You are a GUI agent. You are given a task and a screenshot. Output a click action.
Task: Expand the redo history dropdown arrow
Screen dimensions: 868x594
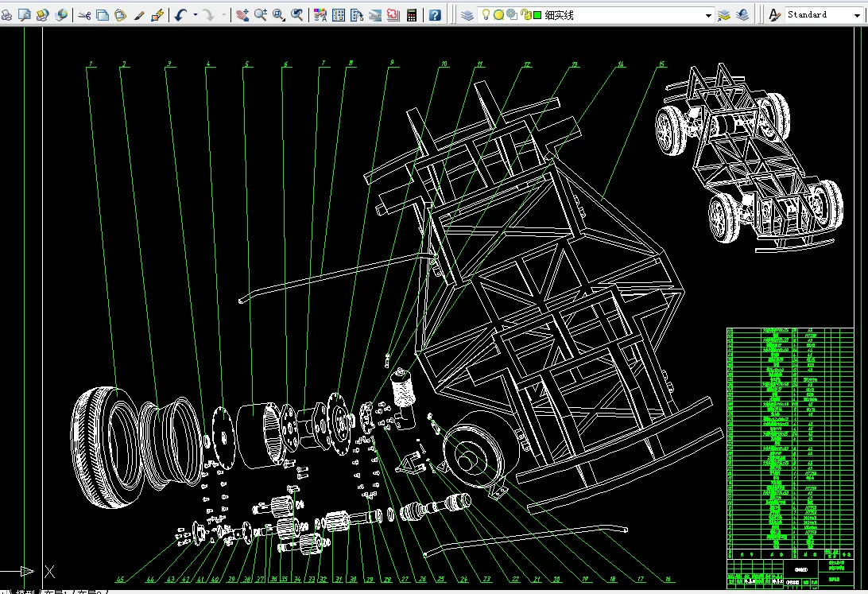coord(223,15)
